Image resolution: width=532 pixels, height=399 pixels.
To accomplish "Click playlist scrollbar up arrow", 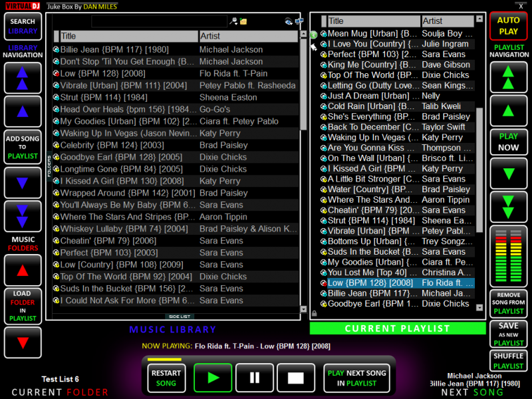I will (479, 19).
